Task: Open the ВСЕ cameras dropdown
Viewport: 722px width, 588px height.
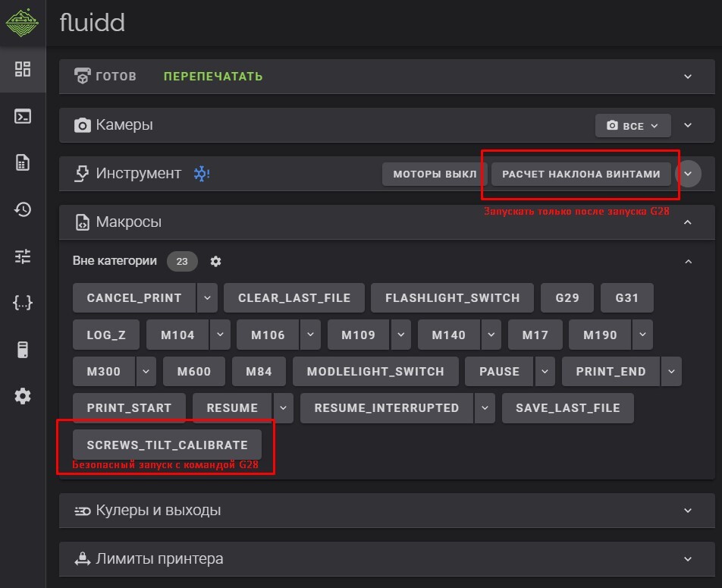Action: [x=633, y=126]
